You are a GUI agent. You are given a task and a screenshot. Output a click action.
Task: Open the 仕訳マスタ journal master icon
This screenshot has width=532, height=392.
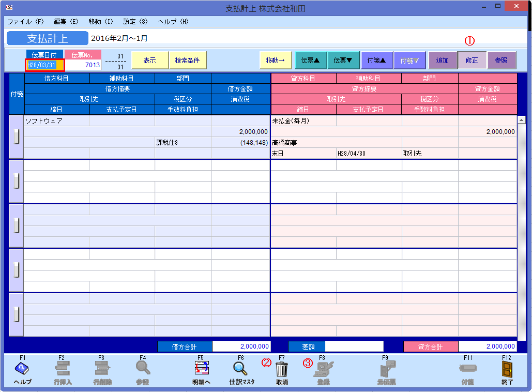(x=240, y=368)
